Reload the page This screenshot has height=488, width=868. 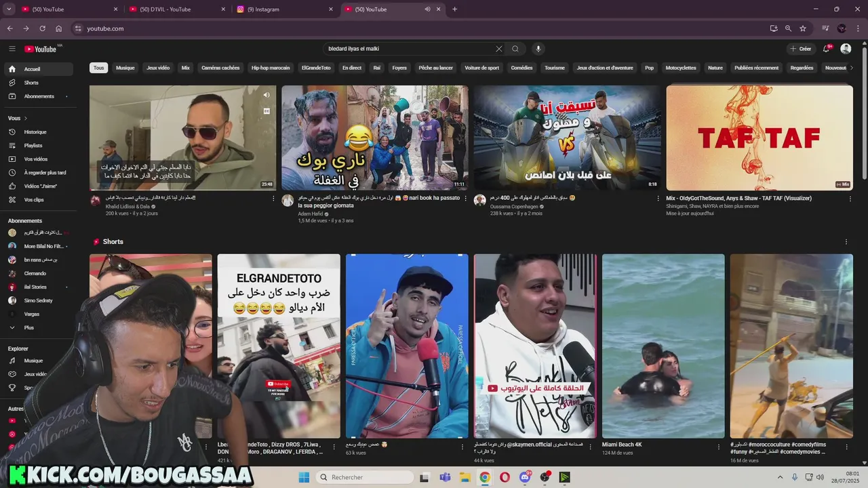coord(42,28)
